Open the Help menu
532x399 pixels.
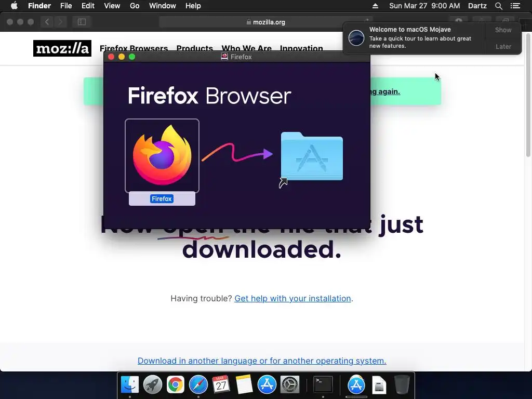coord(193,6)
